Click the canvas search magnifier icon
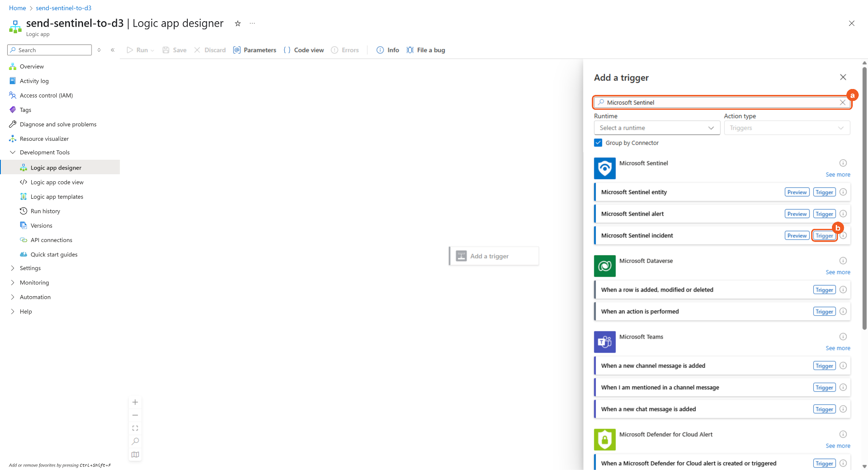The width and height of the screenshot is (868, 470). coord(135,442)
